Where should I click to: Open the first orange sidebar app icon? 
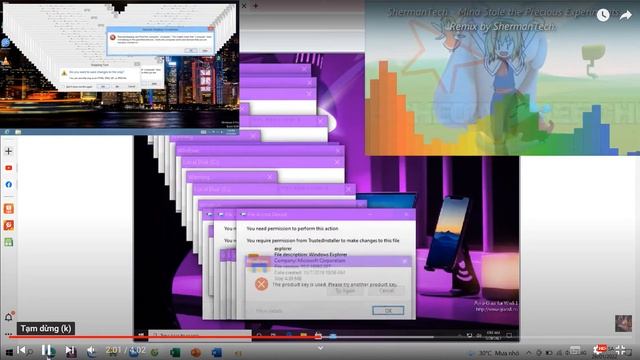click(x=9, y=209)
